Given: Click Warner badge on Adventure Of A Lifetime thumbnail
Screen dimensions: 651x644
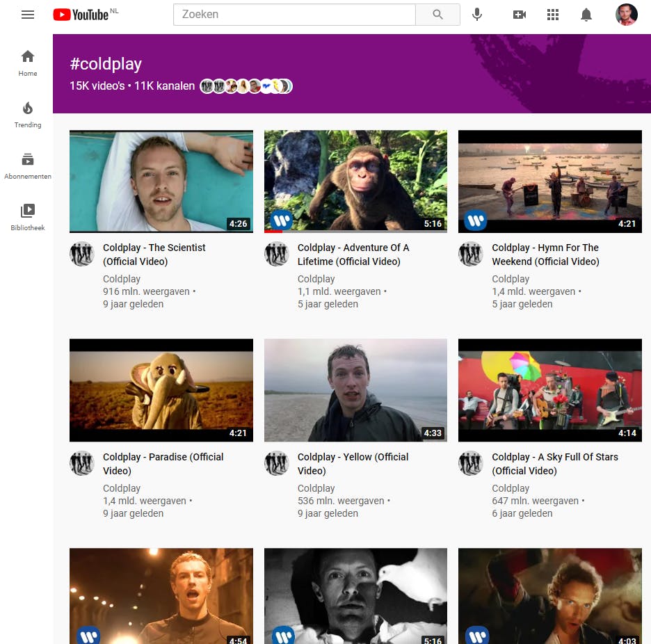Looking at the screenshot, I should point(282,220).
